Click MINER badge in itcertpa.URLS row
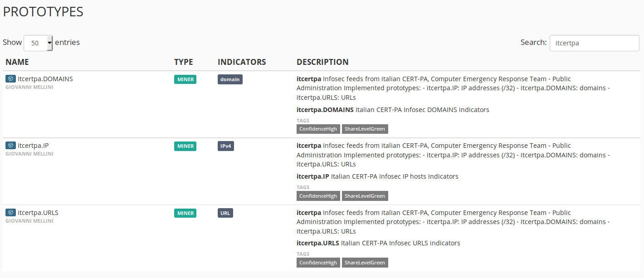This screenshot has height=278, width=644. (185, 213)
